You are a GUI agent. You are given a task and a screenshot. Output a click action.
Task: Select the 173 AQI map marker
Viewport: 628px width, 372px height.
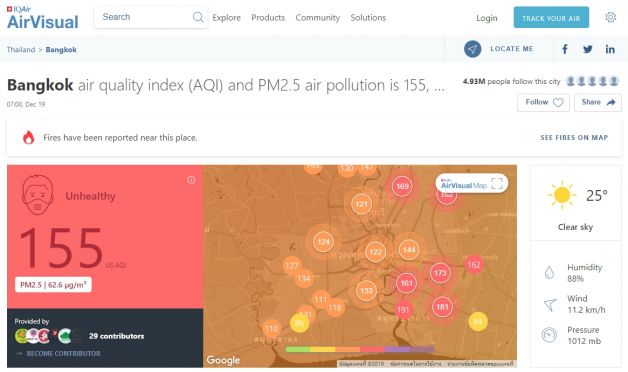point(440,273)
